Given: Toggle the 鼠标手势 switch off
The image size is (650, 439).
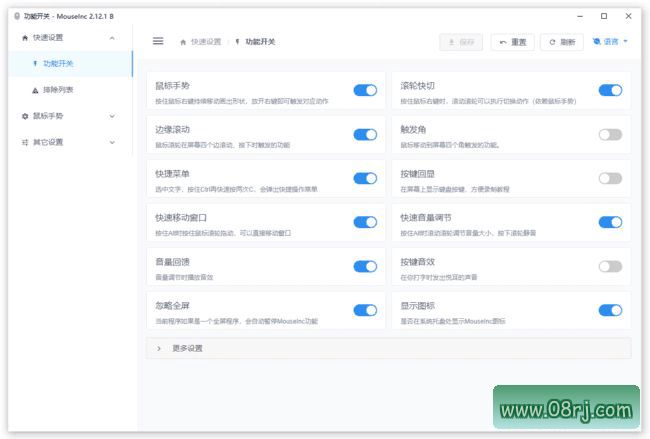Looking at the screenshot, I should [x=365, y=90].
